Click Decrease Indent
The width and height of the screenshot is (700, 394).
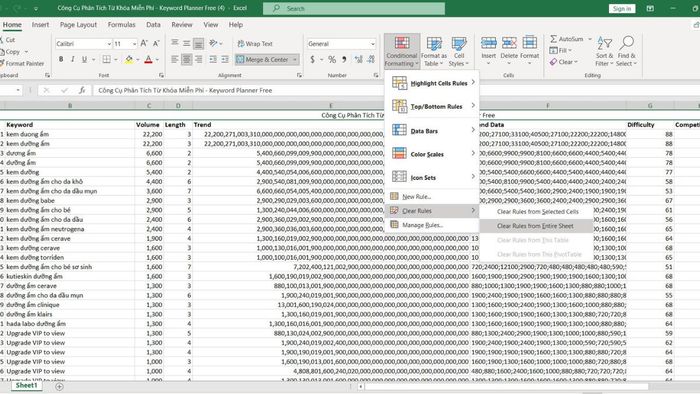tap(213, 59)
